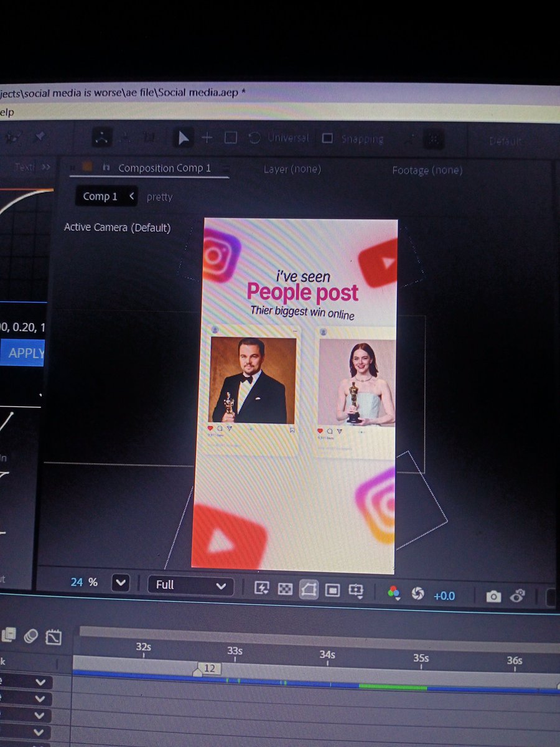Open magnification dropdown arrow beside 24 %

point(121,583)
